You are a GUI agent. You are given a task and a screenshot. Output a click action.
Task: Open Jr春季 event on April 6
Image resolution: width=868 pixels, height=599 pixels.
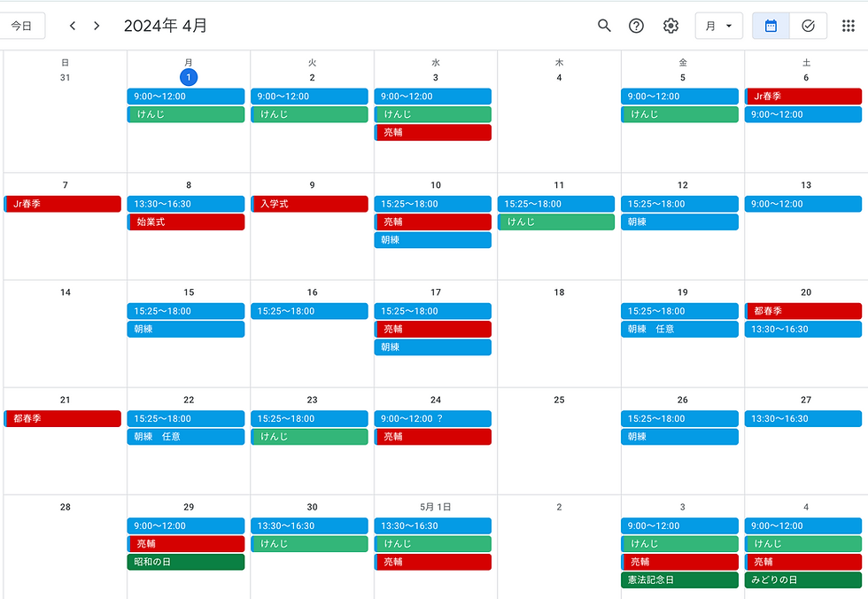[x=803, y=97]
